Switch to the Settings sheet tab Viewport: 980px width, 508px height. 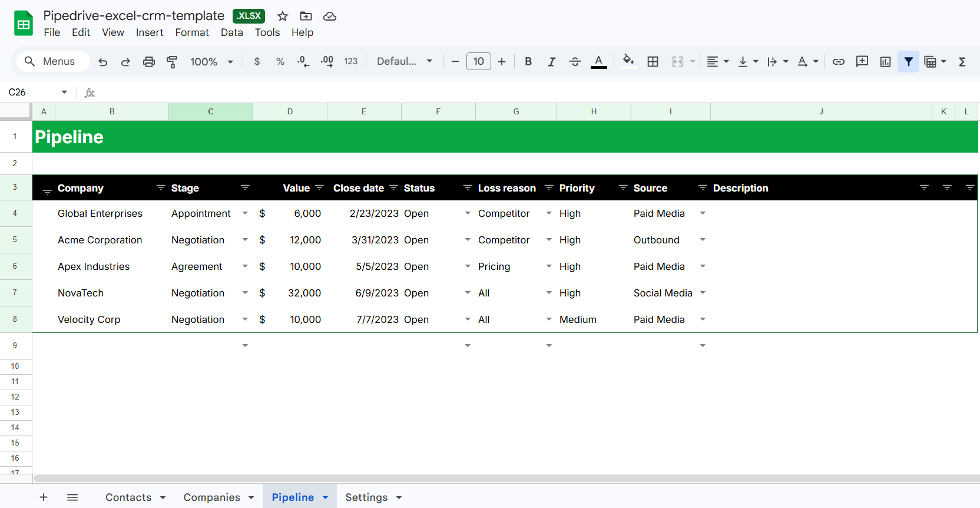[373, 497]
